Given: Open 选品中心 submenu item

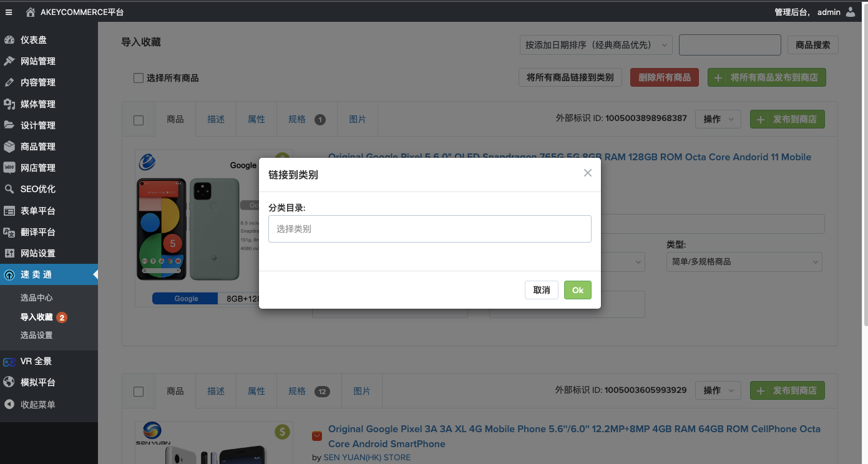Looking at the screenshot, I should pyautogui.click(x=37, y=298).
